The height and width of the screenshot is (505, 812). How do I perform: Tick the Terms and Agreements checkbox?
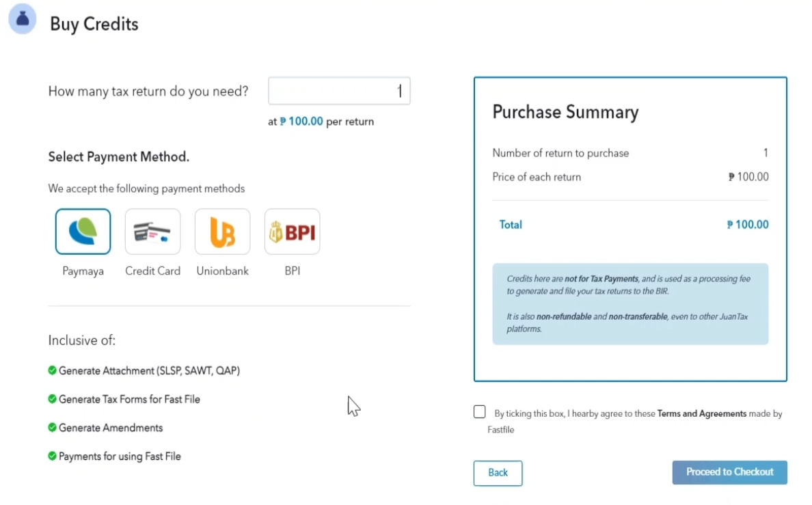(480, 412)
